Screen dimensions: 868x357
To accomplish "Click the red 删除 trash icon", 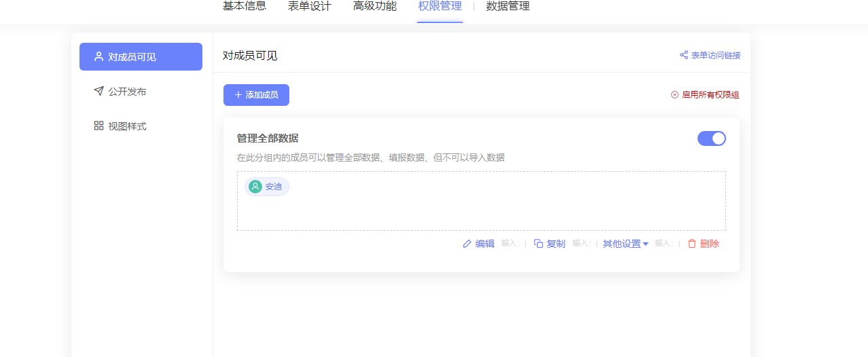I will click(x=692, y=244).
